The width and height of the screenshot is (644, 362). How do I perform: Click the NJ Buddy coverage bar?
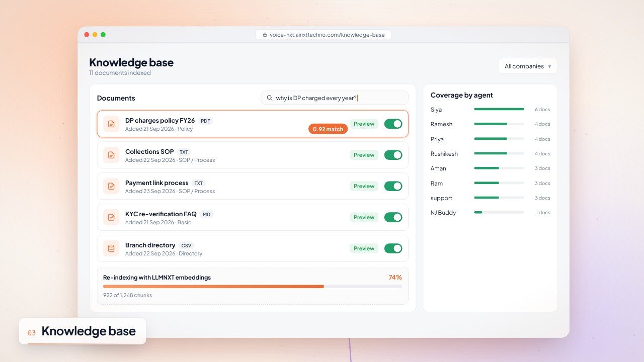pyautogui.click(x=499, y=213)
